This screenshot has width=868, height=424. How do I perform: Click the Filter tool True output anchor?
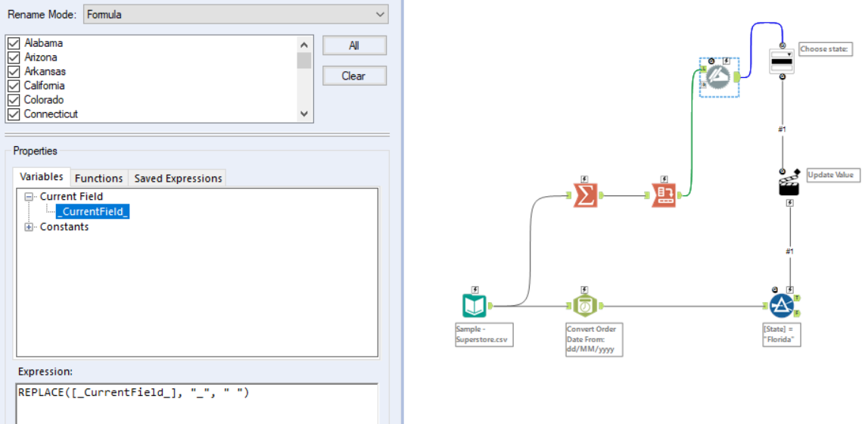point(797,298)
